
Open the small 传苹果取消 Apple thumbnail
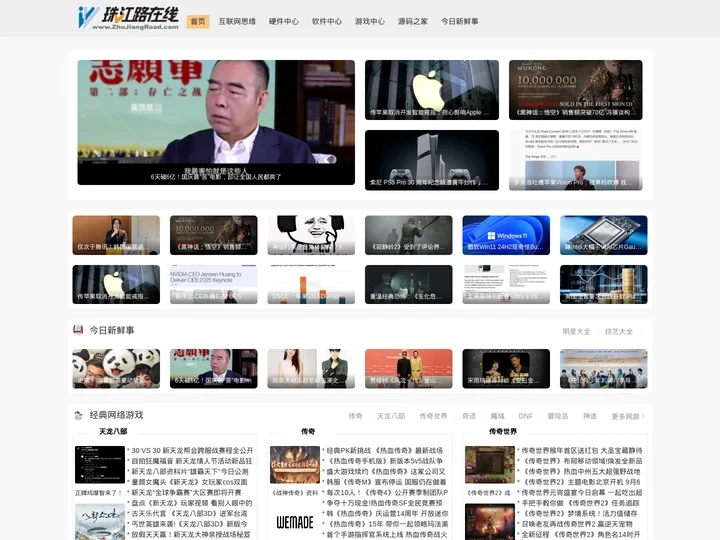click(x=116, y=284)
